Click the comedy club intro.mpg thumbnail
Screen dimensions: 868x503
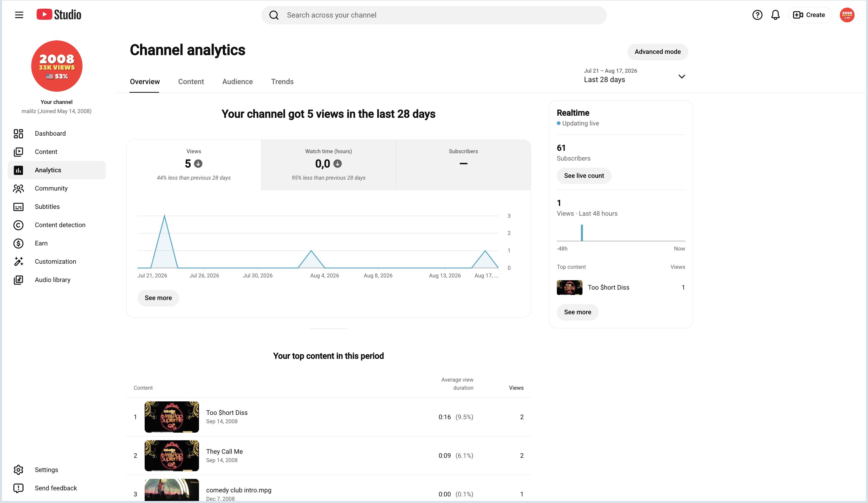click(x=172, y=490)
